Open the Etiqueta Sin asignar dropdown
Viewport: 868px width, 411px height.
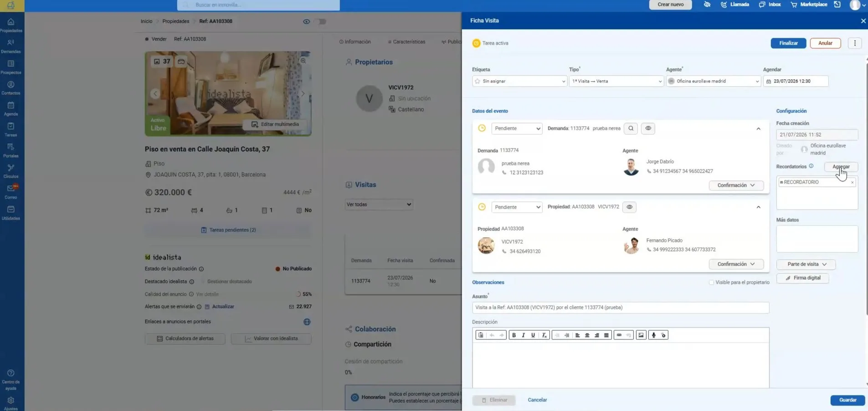pos(519,81)
